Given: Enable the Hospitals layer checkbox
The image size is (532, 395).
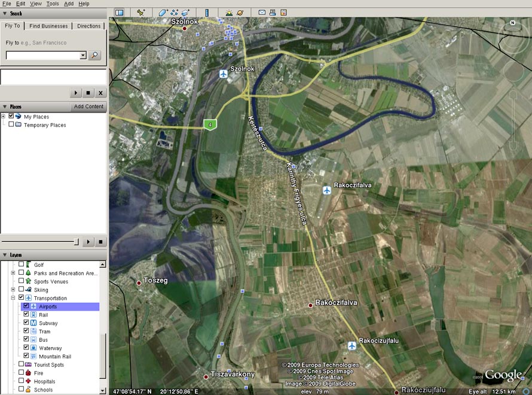Looking at the screenshot, I should pos(22,381).
